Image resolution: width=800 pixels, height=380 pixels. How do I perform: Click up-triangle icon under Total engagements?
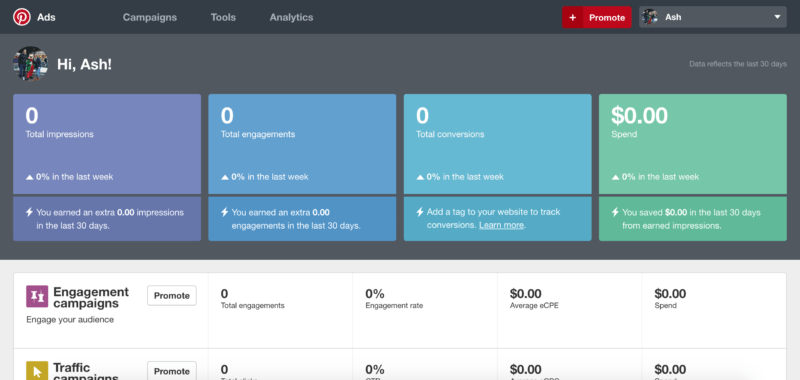225,177
